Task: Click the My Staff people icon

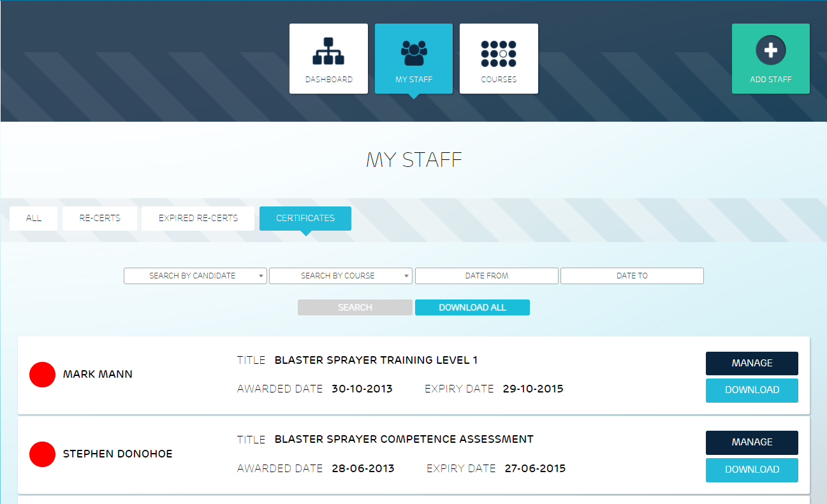Action: click(414, 52)
